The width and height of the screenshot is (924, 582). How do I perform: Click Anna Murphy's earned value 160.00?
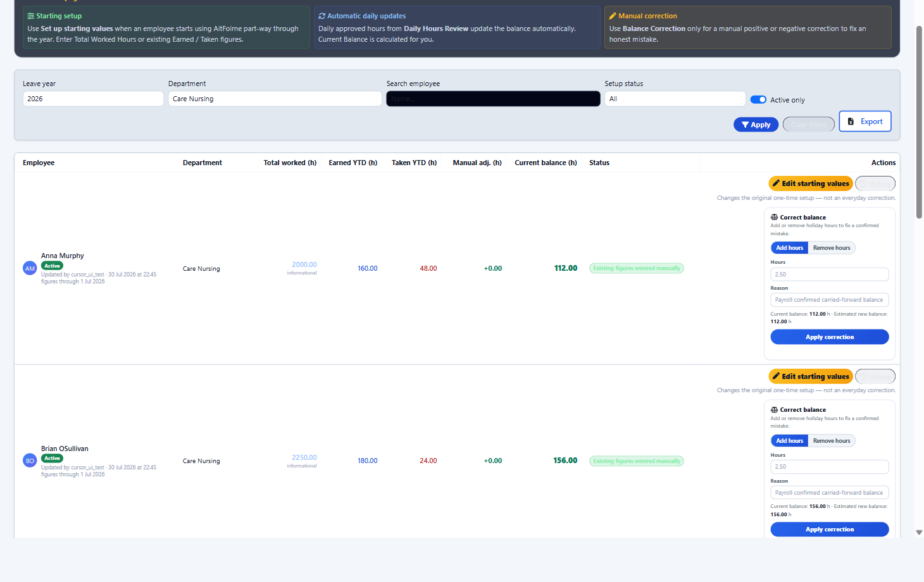tap(368, 268)
